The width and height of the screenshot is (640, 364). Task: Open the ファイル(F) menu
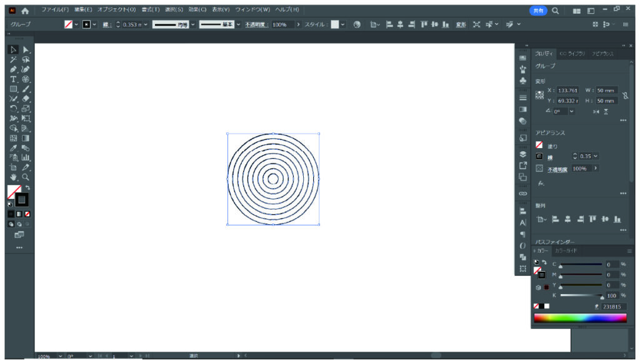[55, 9]
